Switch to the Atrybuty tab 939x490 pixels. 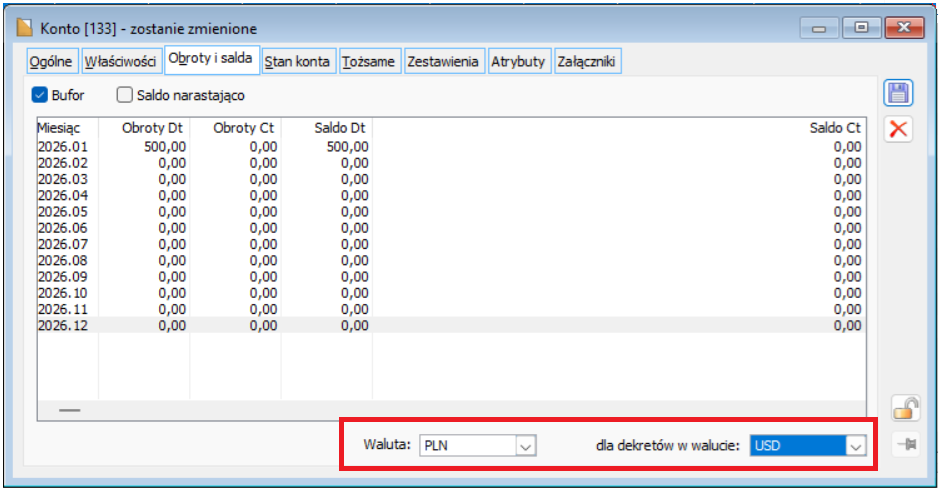pyautogui.click(x=518, y=62)
